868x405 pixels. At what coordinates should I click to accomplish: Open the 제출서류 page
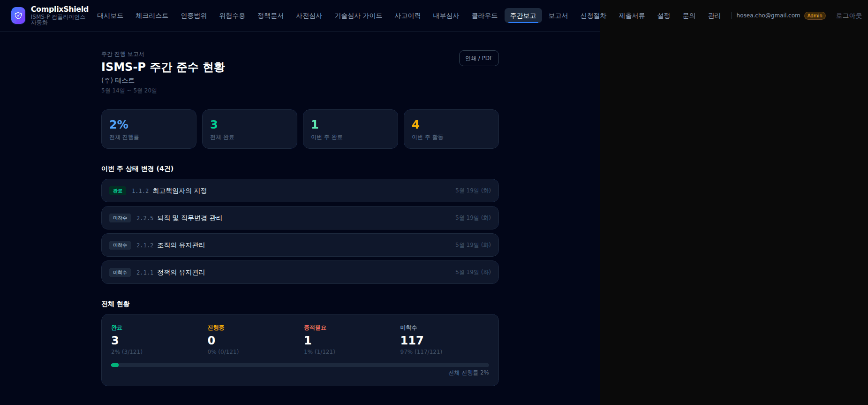(632, 15)
